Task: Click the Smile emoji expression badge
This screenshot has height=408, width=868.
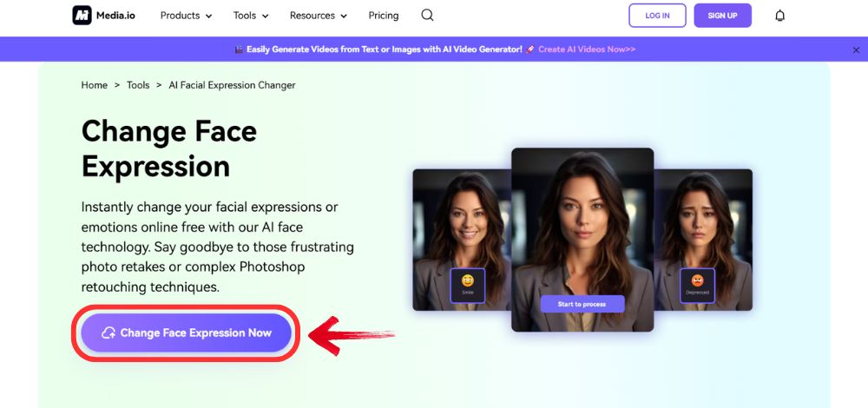Action: 468,286
